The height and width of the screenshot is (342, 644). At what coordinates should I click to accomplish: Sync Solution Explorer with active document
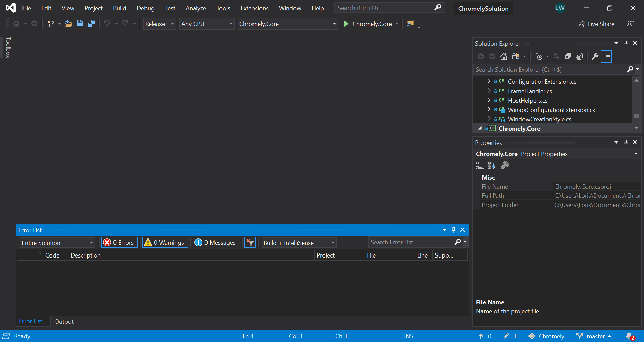[556, 56]
